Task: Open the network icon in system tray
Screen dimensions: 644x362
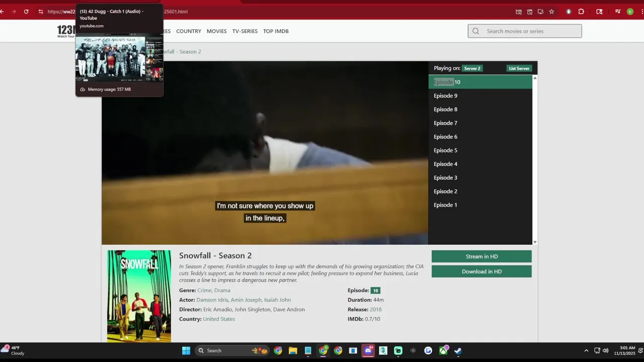Action: click(x=597, y=350)
